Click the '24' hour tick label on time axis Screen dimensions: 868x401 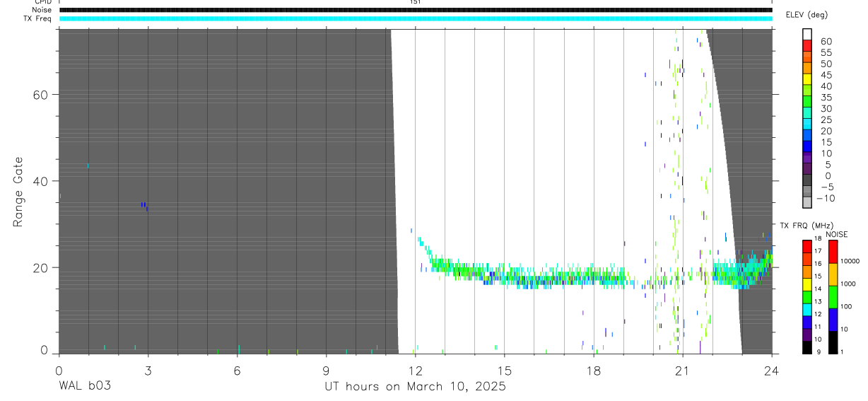tap(772, 371)
